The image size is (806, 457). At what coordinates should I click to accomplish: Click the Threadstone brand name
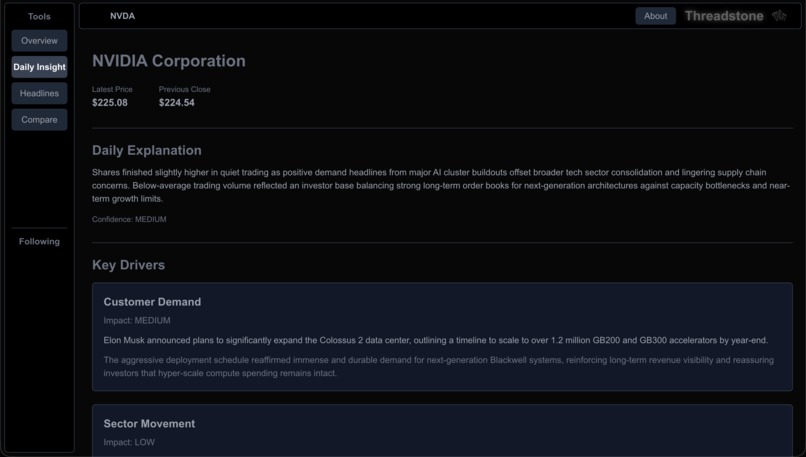click(724, 16)
